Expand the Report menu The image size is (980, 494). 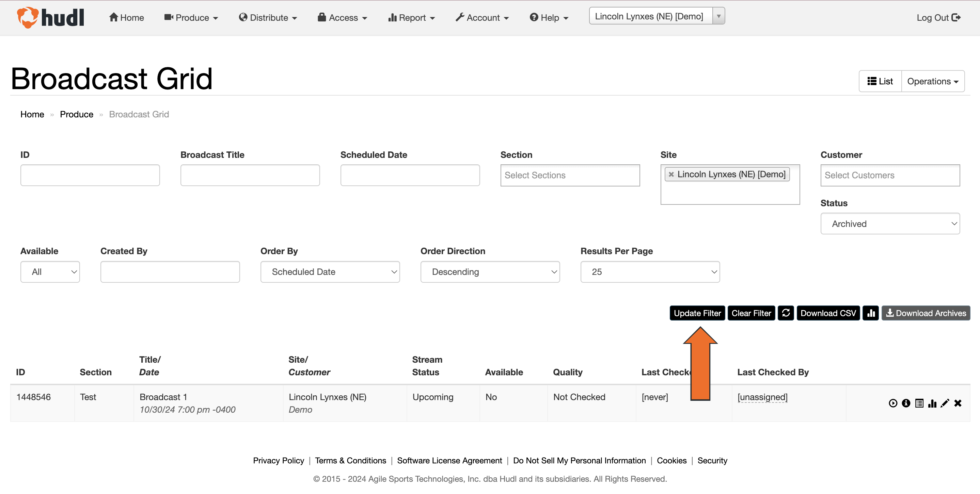[412, 17]
